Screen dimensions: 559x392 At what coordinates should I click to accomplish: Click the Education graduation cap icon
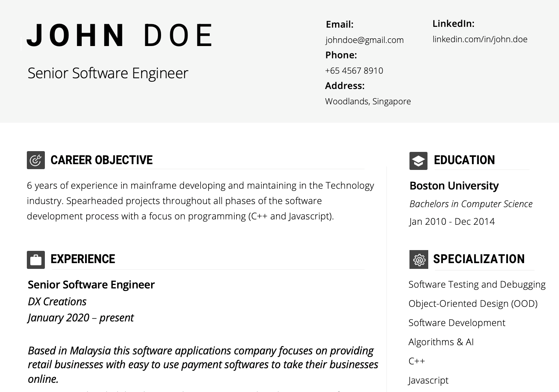tap(418, 161)
